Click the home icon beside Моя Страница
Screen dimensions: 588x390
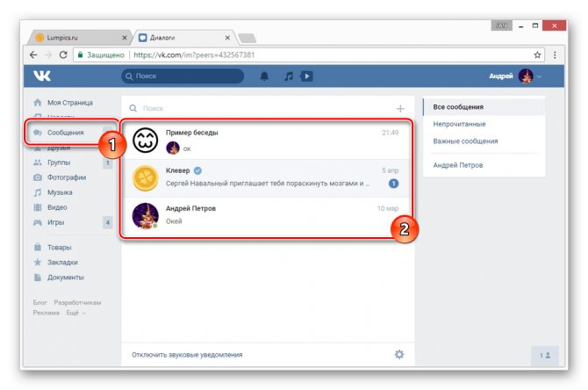coord(38,103)
